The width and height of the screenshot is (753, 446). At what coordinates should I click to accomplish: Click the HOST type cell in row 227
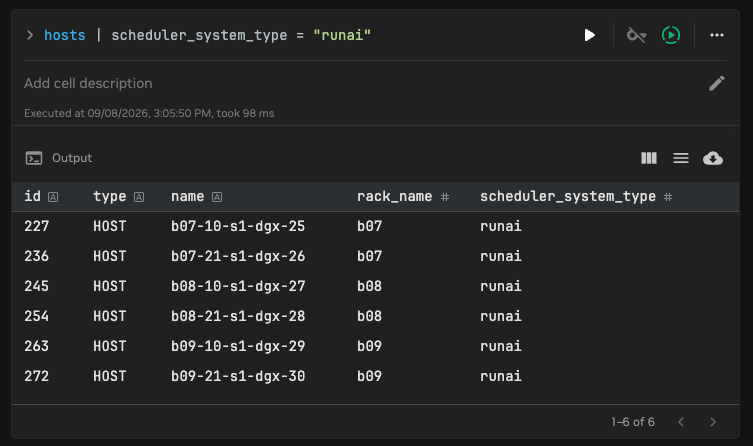click(109, 226)
